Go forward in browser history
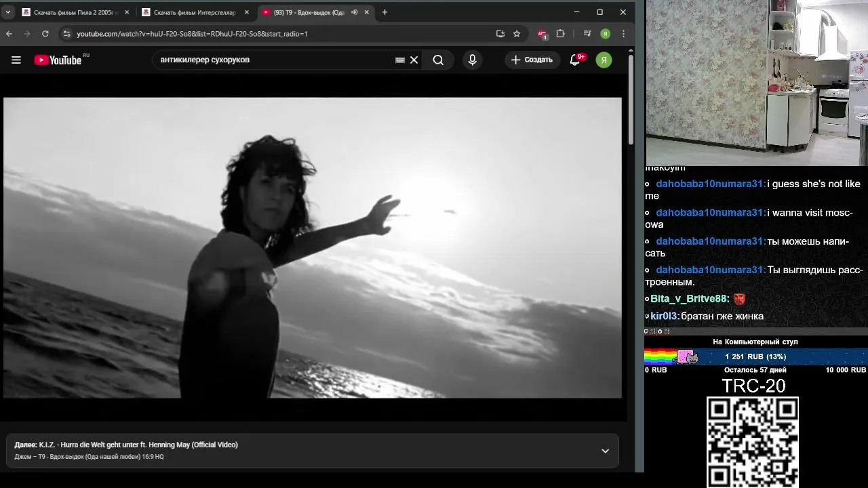 coord(27,33)
